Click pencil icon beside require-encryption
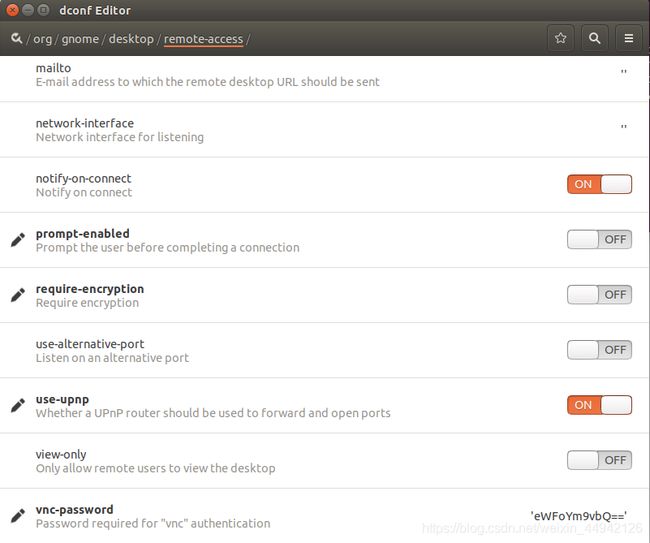 [x=18, y=295]
